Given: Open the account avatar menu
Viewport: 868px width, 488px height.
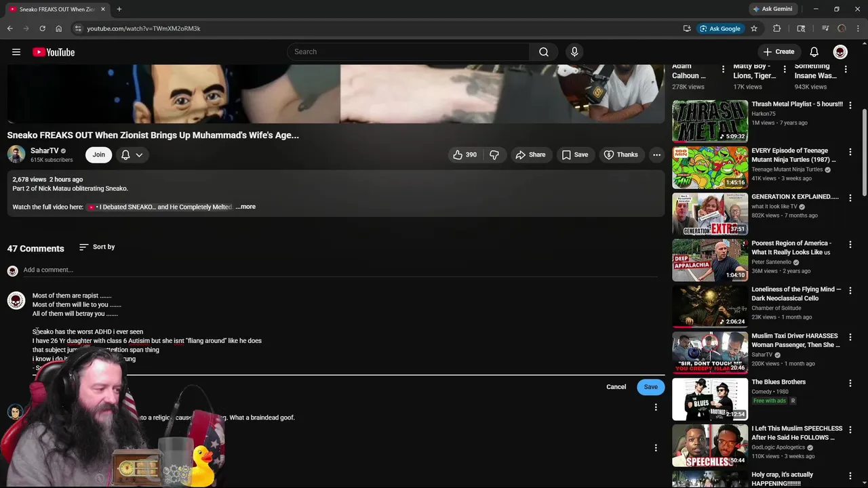Looking at the screenshot, I should click(x=840, y=52).
